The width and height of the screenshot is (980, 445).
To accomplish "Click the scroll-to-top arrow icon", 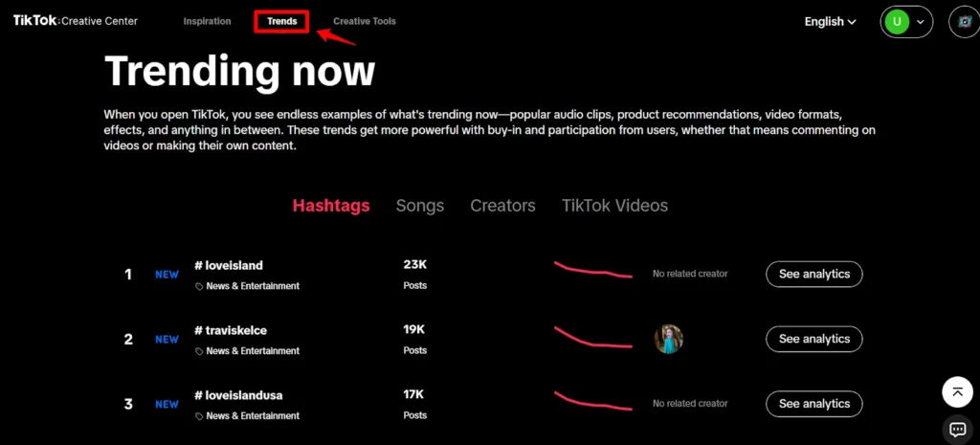I will 957,390.
